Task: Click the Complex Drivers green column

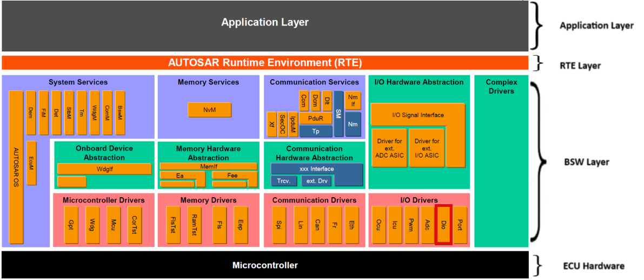Action: 501,162
